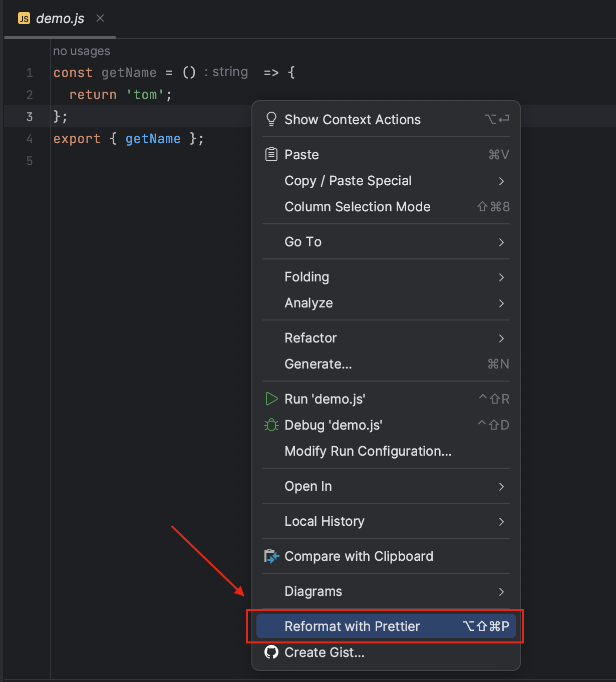This screenshot has width=616, height=682.
Task: Click the Compare with Clipboard icon
Action: 271,556
